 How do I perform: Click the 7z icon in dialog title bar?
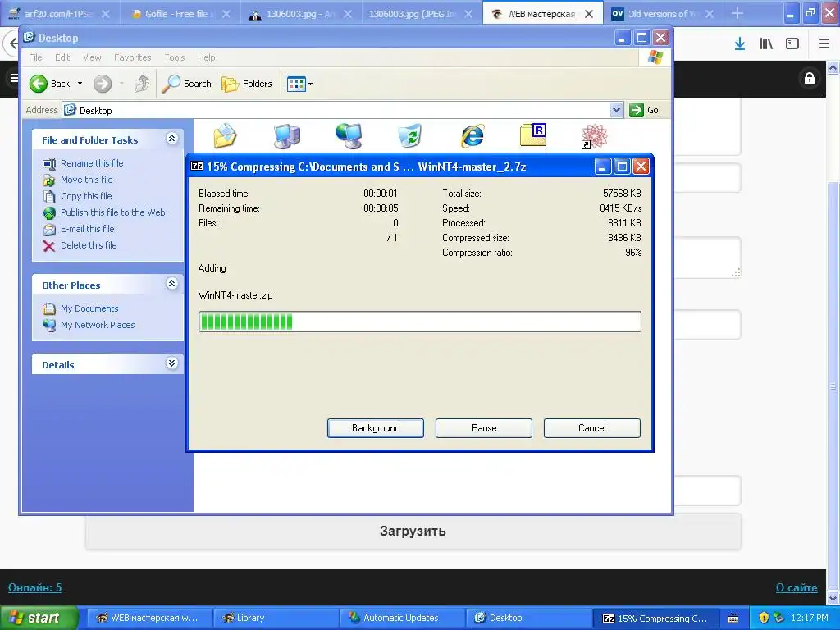click(x=197, y=166)
